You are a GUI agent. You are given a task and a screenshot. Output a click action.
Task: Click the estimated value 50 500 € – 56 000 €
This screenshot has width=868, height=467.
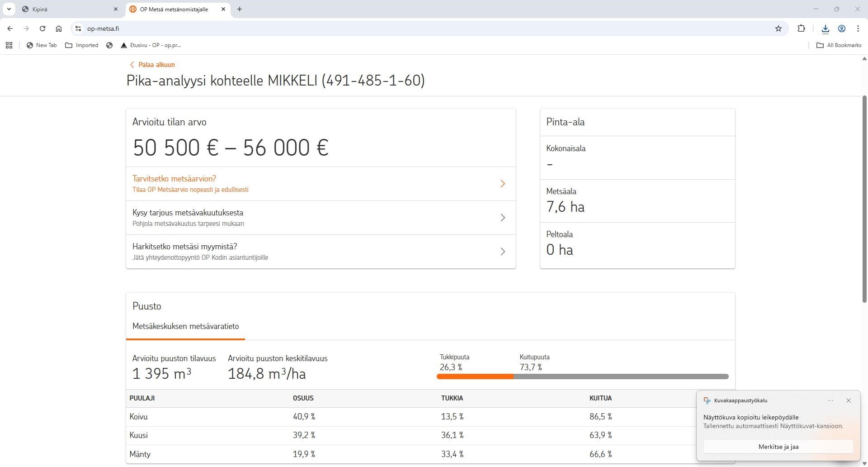pyautogui.click(x=231, y=148)
